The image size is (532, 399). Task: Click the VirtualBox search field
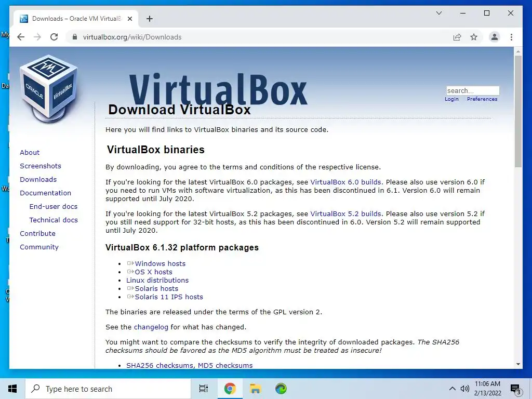(x=473, y=90)
